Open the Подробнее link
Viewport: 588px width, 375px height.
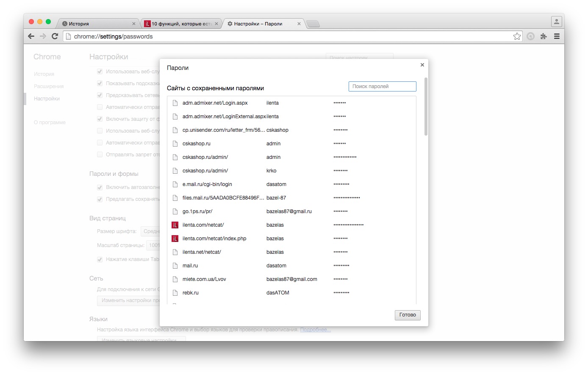click(316, 330)
